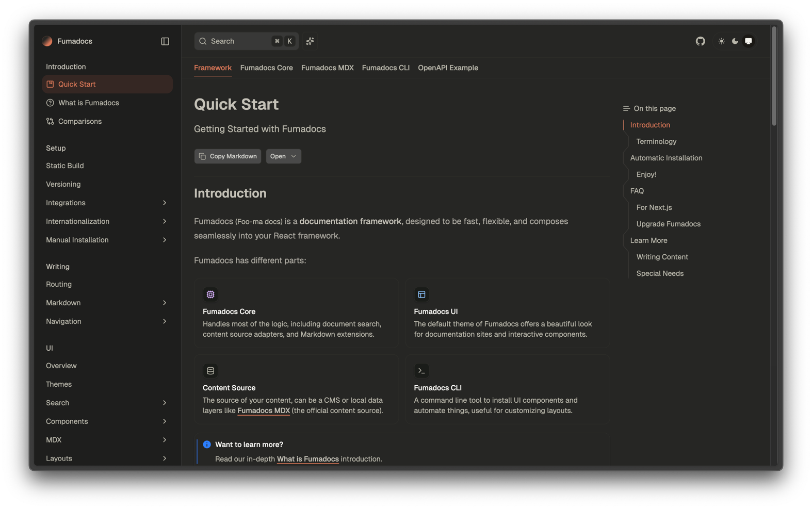
Task: Select system theme with monitor icon
Action: (749, 41)
